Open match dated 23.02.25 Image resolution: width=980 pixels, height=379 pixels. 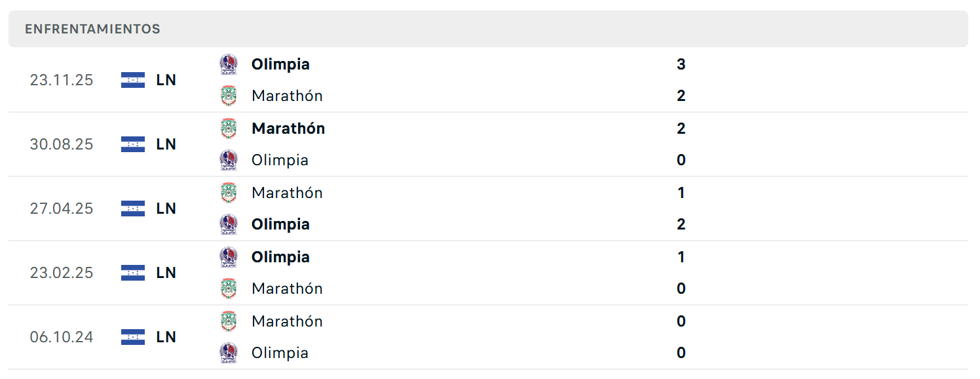pyautogui.click(x=488, y=273)
